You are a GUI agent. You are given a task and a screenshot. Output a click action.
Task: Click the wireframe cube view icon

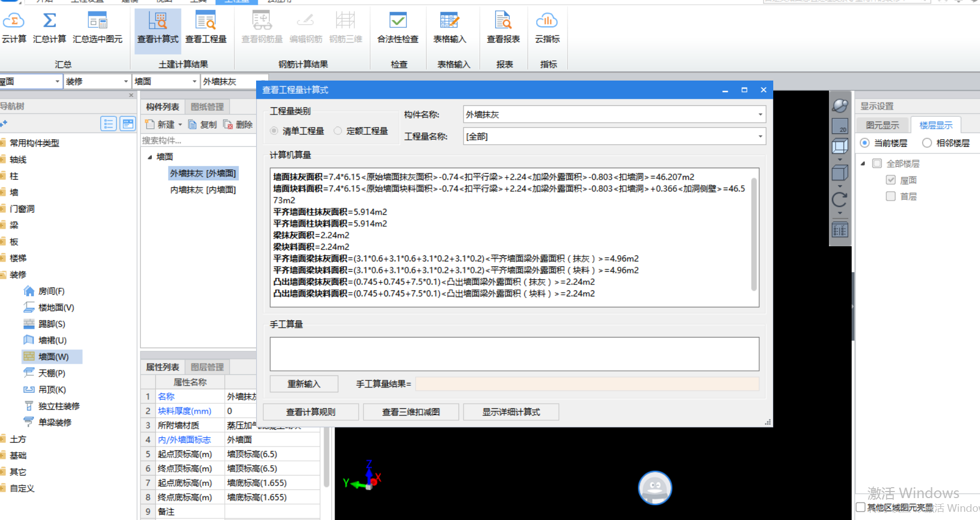pyautogui.click(x=840, y=146)
